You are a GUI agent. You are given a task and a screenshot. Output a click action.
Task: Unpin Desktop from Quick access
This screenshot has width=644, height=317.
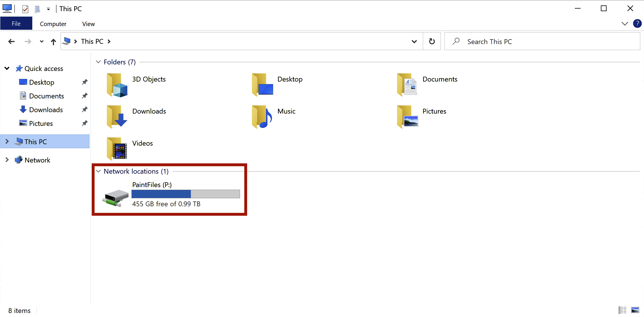click(85, 82)
